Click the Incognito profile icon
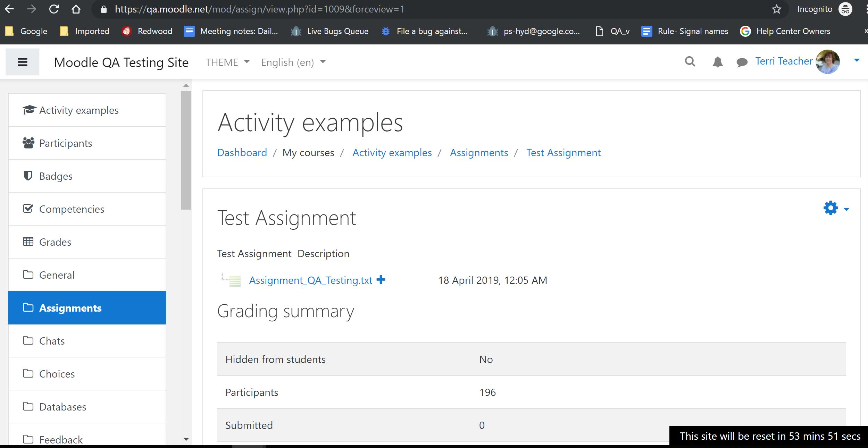868x448 pixels. point(845,9)
